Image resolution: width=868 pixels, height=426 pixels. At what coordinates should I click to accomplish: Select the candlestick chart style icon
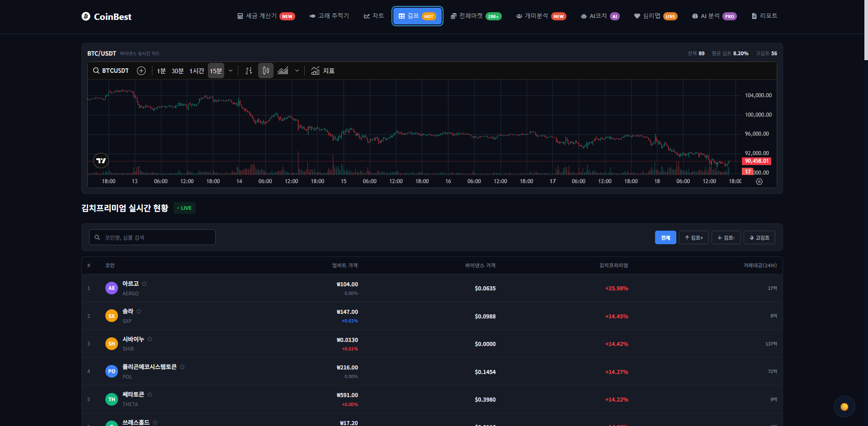(266, 71)
